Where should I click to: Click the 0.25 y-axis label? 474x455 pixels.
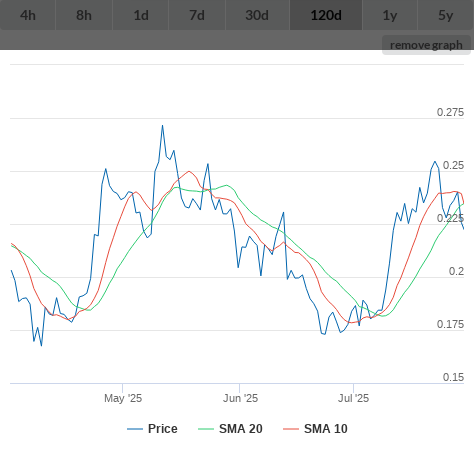tap(453, 165)
